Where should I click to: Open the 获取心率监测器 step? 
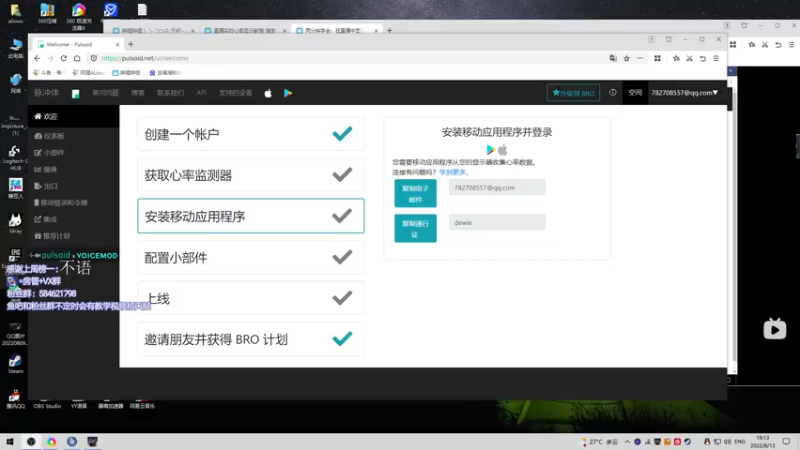(x=251, y=175)
